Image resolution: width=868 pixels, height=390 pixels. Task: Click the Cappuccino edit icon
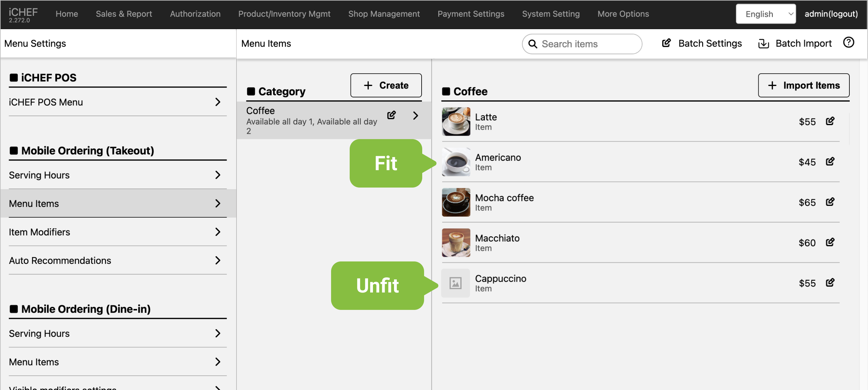(x=830, y=283)
